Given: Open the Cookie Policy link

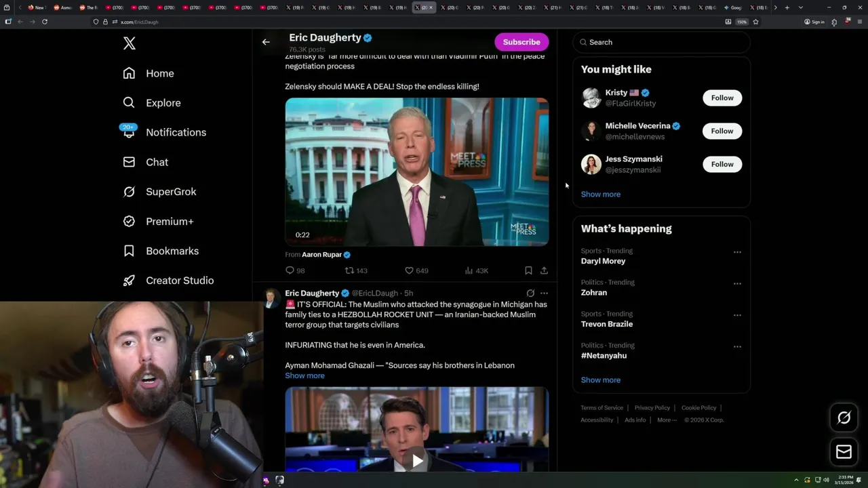Looking at the screenshot, I should pos(698,408).
